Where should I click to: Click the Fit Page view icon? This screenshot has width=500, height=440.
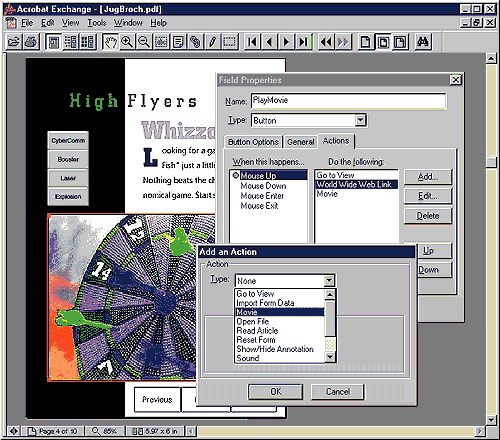tap(383, 42)
